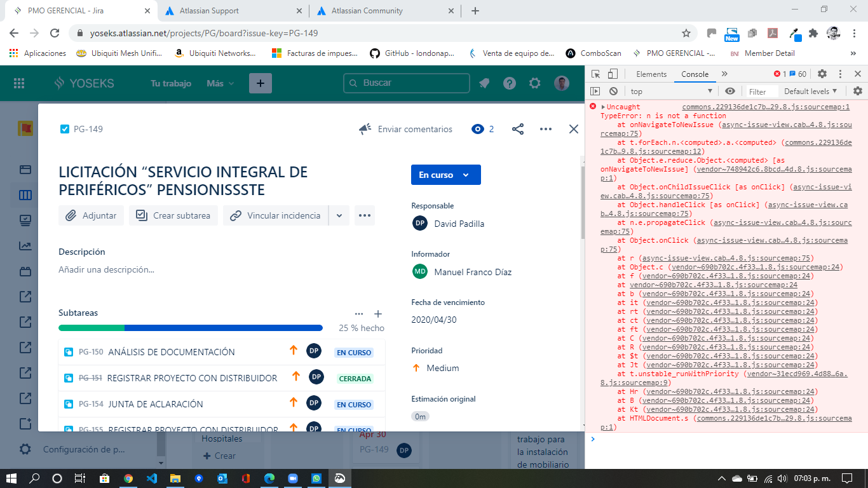Click the clear console icon
Screen dimensions: 868x488
(613, 91)
